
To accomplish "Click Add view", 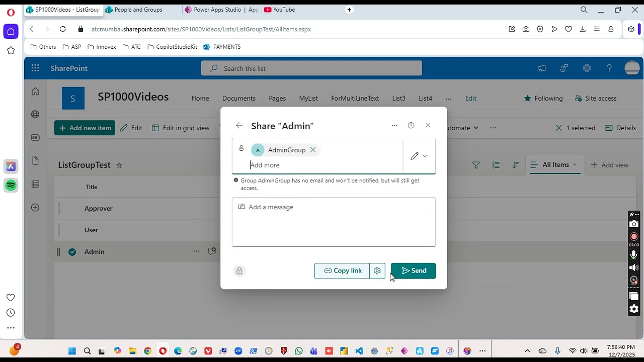I will click(x=609, y=165).
